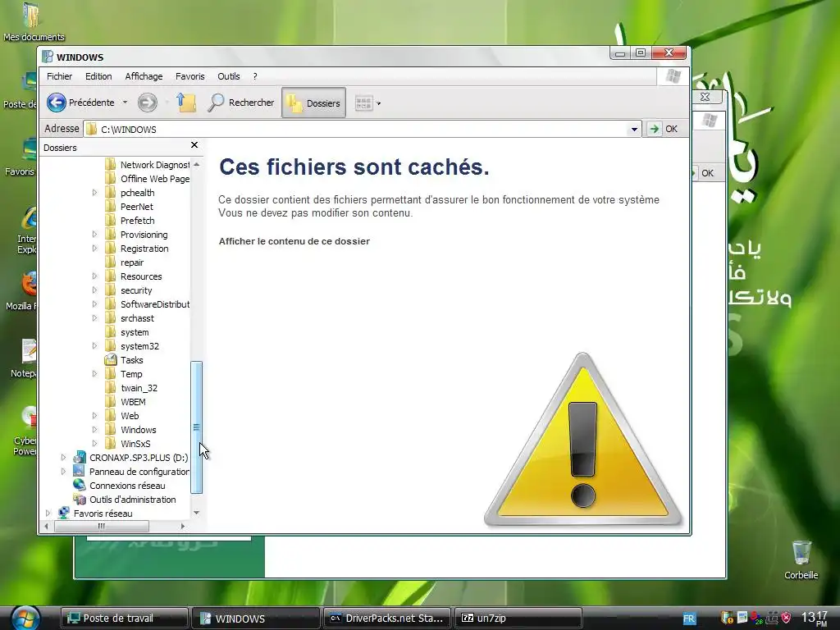The height and width of the screenshot is (630, 840).
Task: Switch to DriverPacks.net taskbar button
Action: [x=386, y=619]
